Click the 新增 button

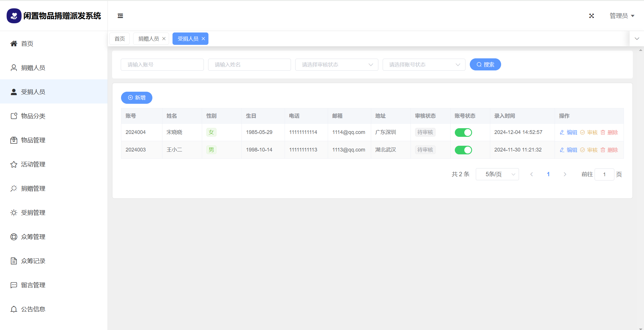(x=137, y=98)
